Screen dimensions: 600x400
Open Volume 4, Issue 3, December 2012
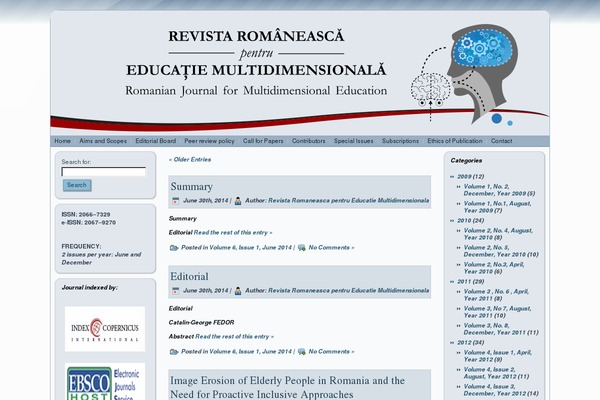(x=501, y=390)
